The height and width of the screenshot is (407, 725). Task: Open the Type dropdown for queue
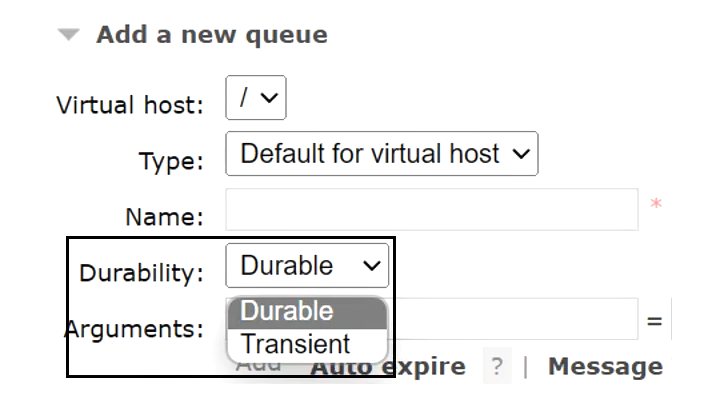coord(381,154)
